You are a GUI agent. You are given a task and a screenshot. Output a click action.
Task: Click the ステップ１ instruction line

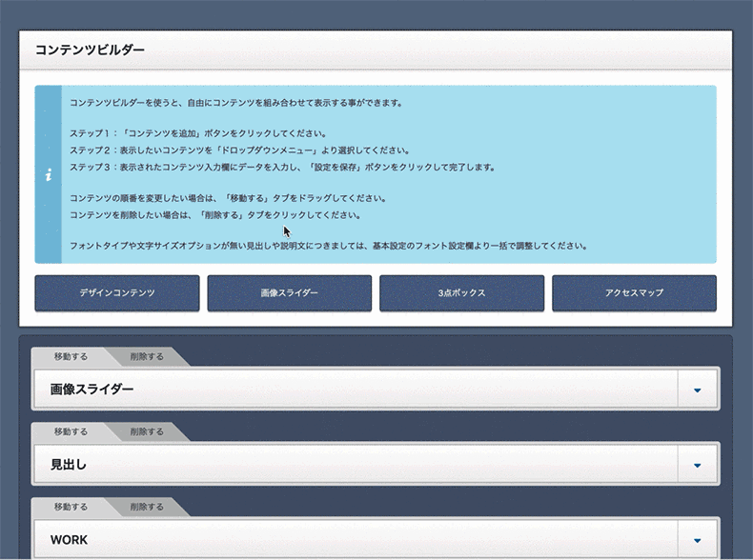point(198,133)
